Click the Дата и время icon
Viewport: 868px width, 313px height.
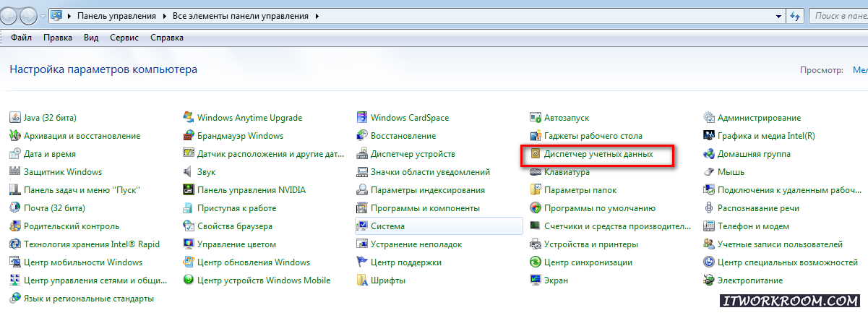(x=15, y=154)
